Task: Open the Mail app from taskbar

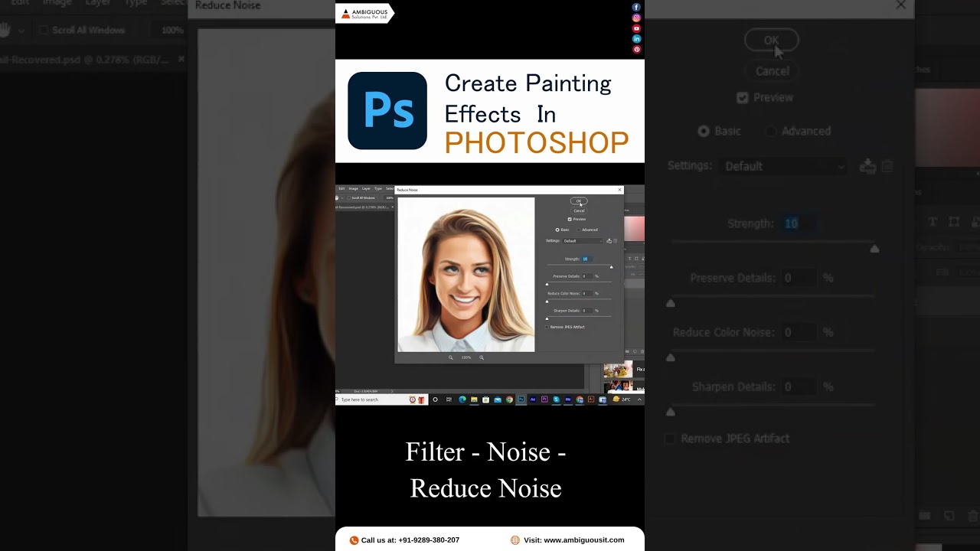Action: (498, 399)
